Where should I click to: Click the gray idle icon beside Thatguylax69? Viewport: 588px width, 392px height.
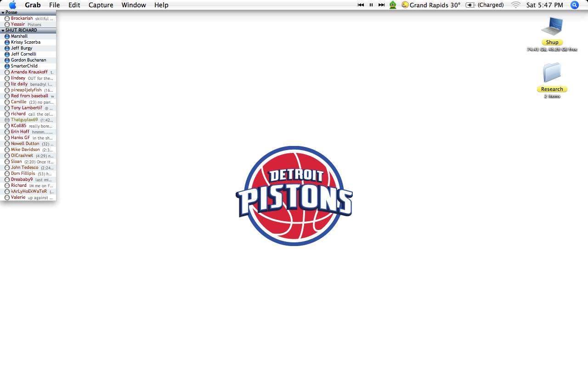pyautogui.click(x=7, y=120)
